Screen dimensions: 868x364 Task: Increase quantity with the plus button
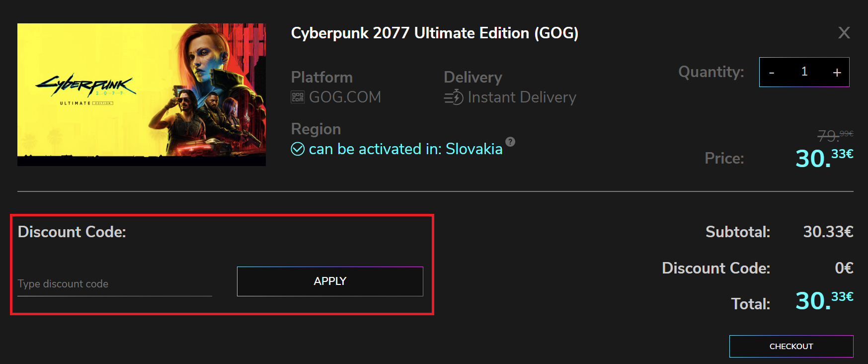(x=837, y=73)
